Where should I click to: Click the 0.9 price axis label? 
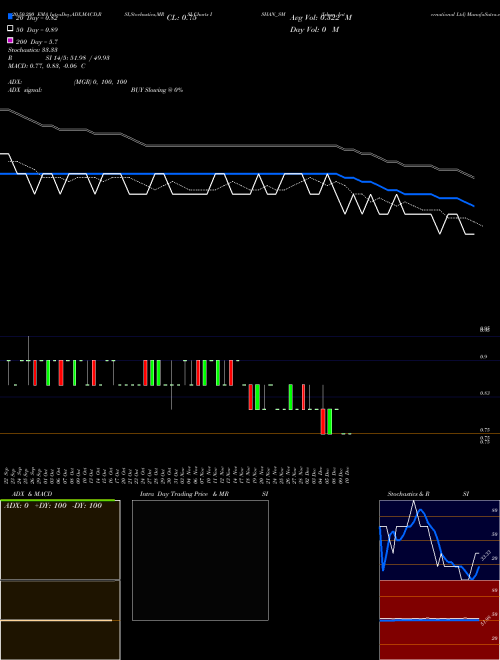click(483, 357)
